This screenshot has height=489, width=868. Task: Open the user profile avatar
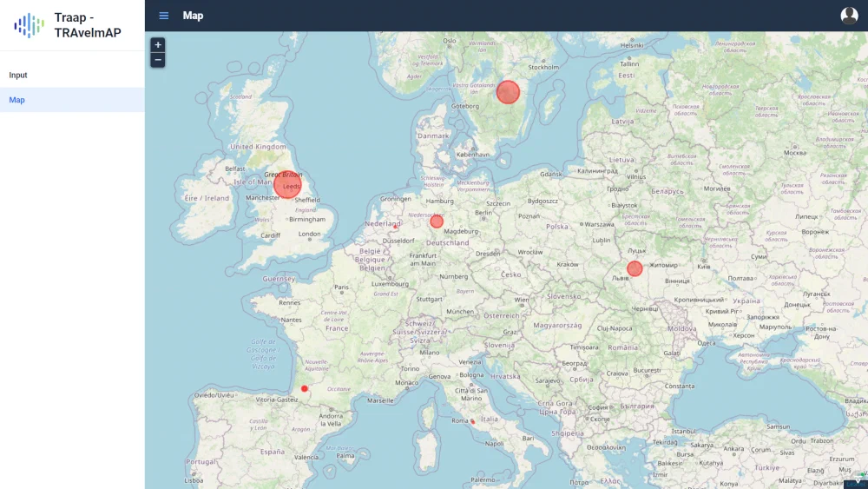tap(849, 16)
